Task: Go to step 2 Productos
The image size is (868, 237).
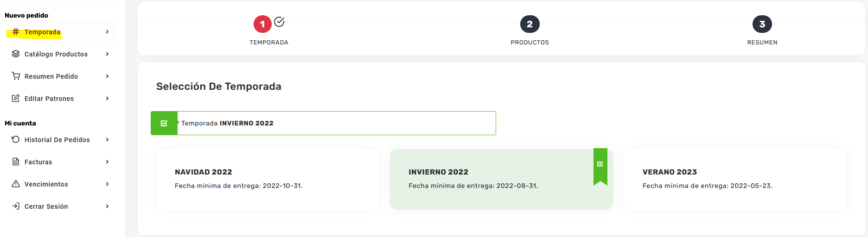Action: 530,24
